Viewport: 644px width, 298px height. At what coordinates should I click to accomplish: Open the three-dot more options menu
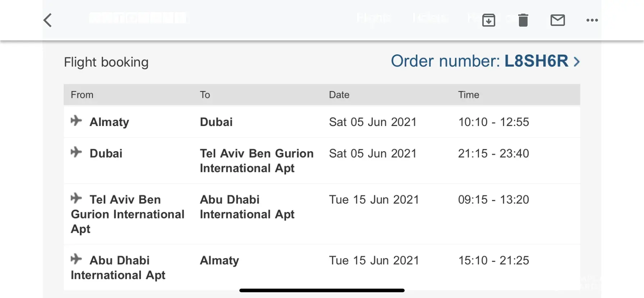coord(592,20)
